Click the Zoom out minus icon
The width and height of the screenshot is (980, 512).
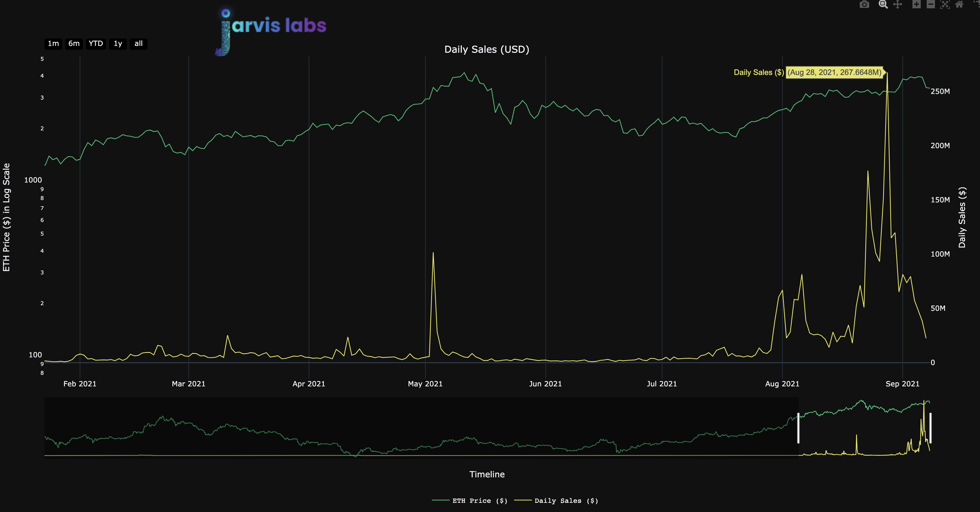tap(931, 4)
